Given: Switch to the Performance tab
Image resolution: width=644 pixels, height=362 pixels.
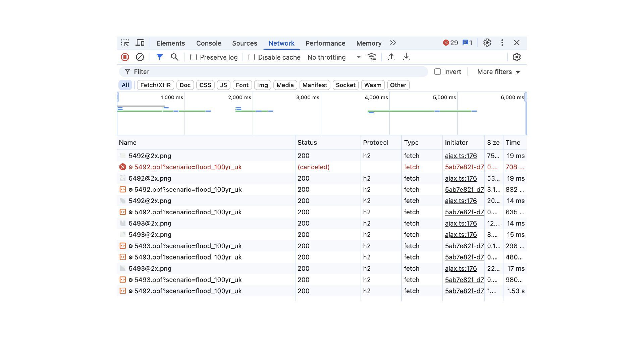Looking at the screenshot, I should (x=325, y=43).
